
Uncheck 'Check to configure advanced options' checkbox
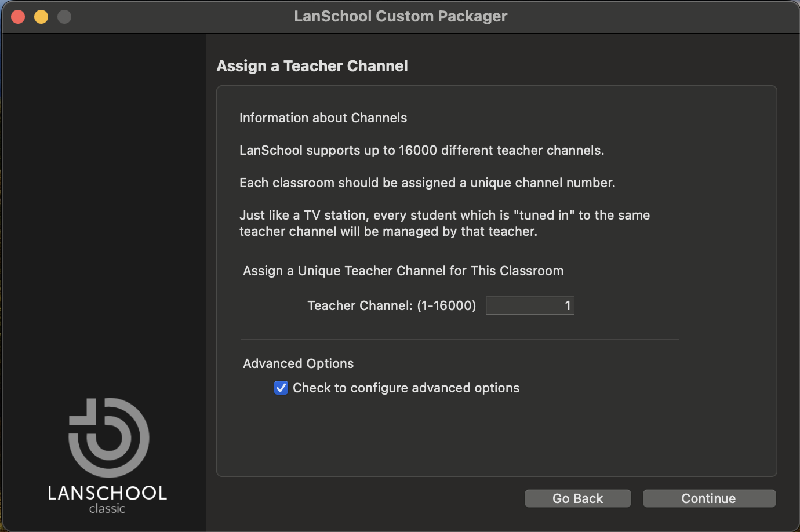point(281,388)
